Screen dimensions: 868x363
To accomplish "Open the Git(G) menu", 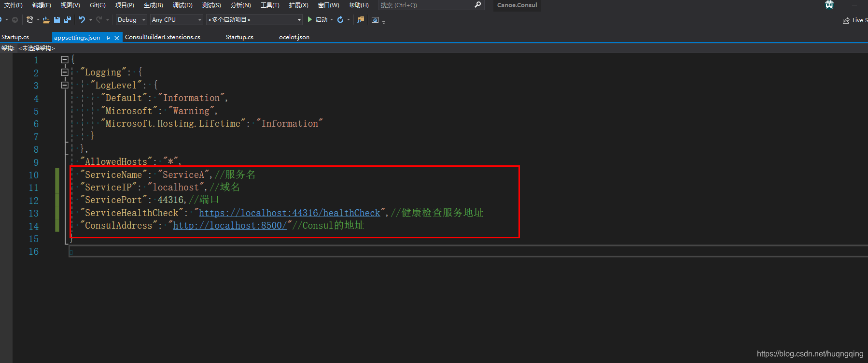I will (x=98, y=5).
